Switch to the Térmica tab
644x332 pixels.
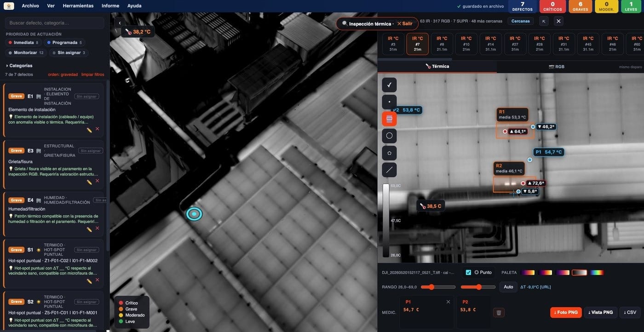[x=437, y=67]
